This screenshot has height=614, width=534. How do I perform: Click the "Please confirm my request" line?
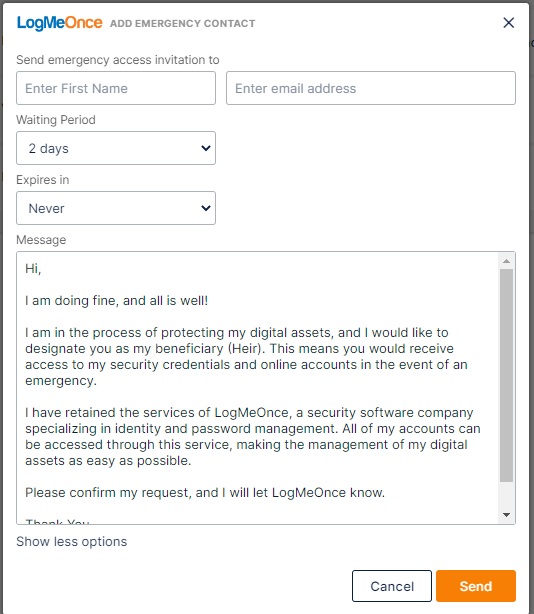(x=205, y=493)
